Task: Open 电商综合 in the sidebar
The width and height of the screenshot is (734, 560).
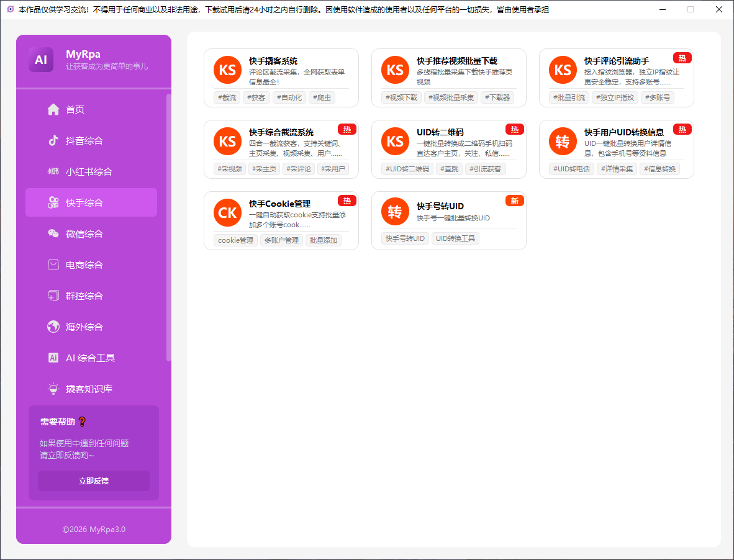Action: pyautogui.click(x=91, y=264)
